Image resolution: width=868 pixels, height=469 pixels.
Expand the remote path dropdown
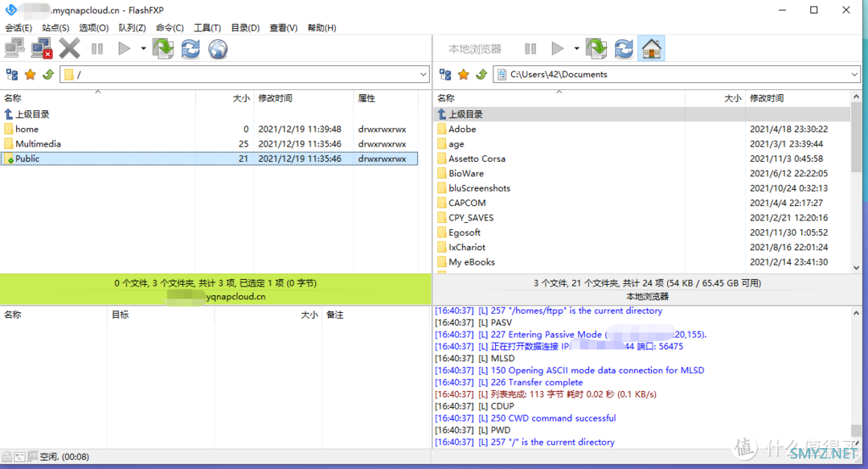click(423, 74)
